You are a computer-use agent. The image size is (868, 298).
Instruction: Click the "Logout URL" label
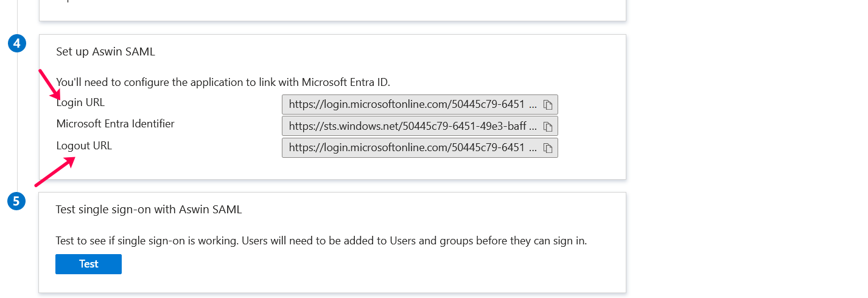tap(84, 146)
